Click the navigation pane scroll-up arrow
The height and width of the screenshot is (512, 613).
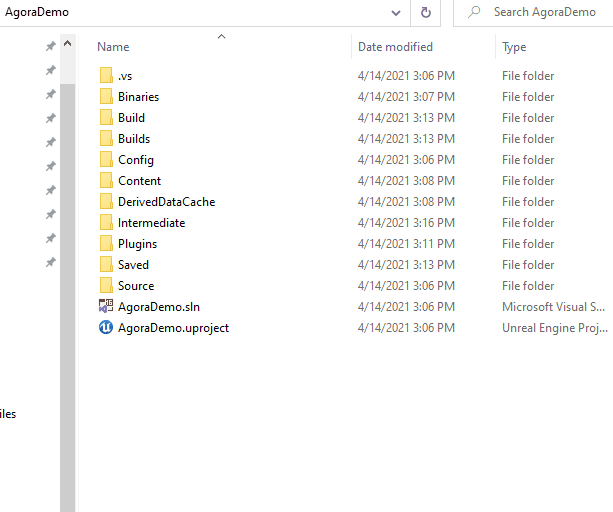(x=68, y=43)
